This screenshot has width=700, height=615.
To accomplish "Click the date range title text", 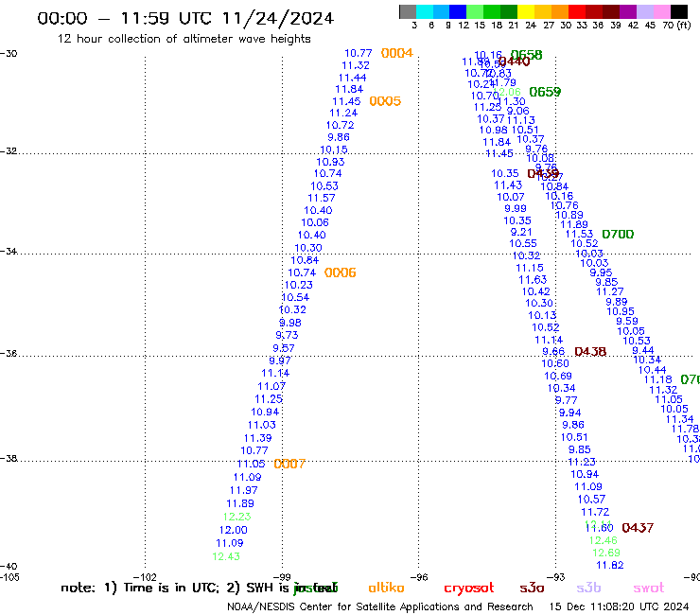I will click(x=185, y=18).
